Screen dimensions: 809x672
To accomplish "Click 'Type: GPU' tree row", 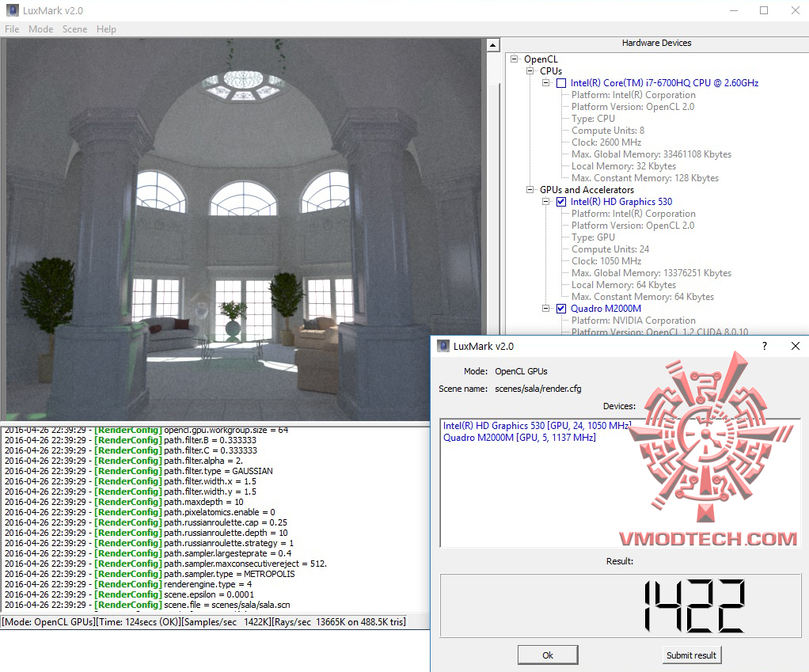I will (x=593, y=237).
